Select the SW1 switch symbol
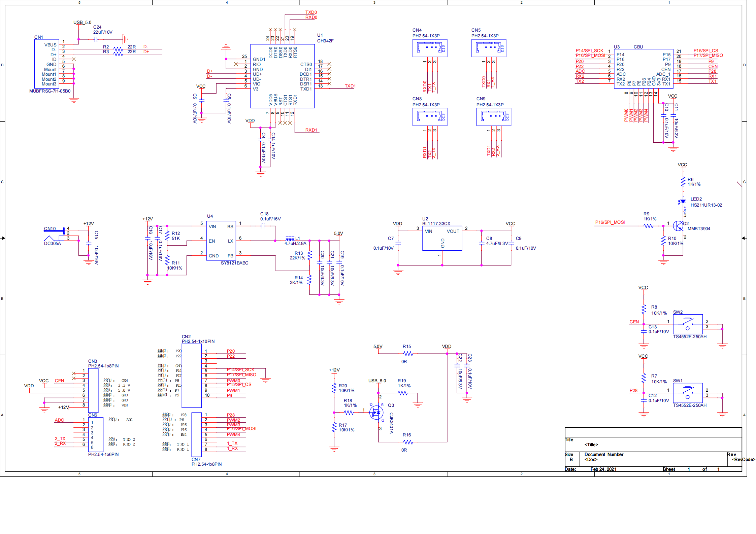This screenshot has height=534, width=756. click(688, 393)
